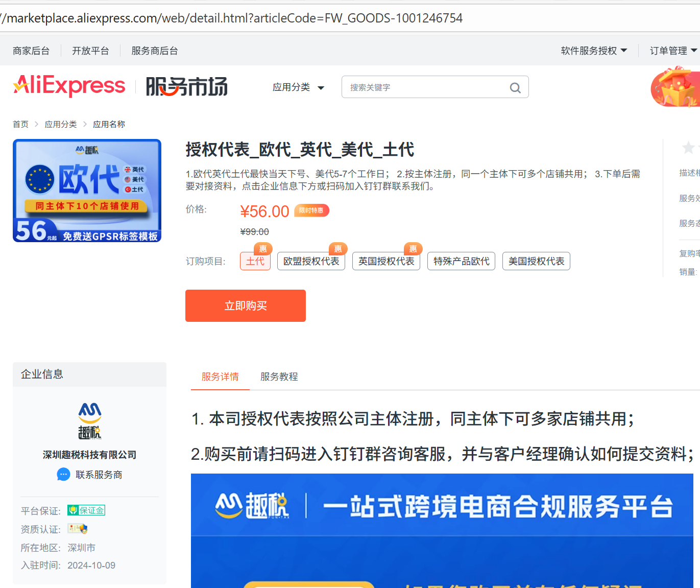This screenshot has height=588, width=700.
Task: Click the 资质认证 certification badge icon
Action: point(78,529)
